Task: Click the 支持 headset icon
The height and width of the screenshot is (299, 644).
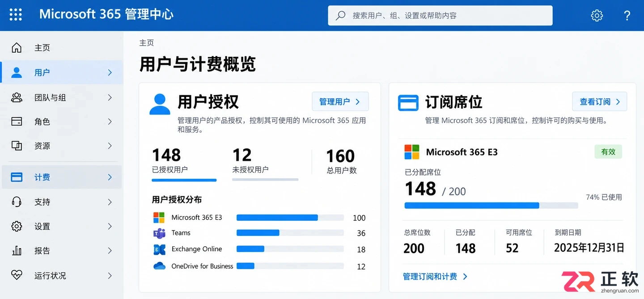Action: coord(17,202)
